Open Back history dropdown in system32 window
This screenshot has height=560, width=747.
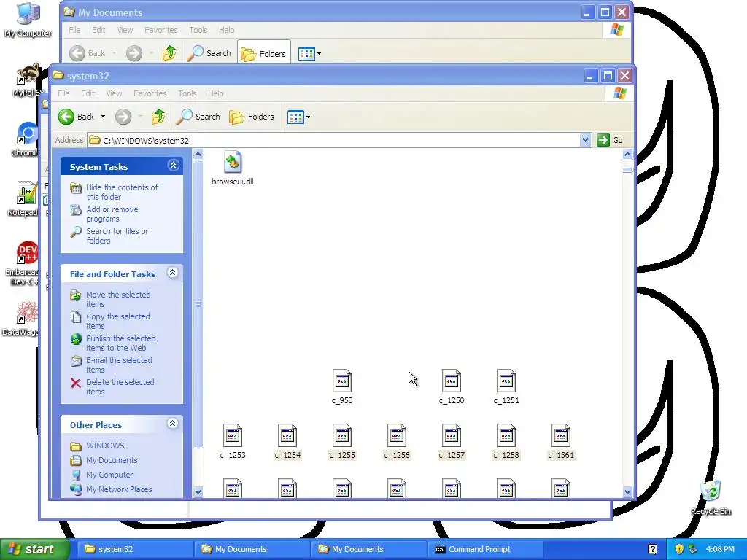click(x=103, y=117)
